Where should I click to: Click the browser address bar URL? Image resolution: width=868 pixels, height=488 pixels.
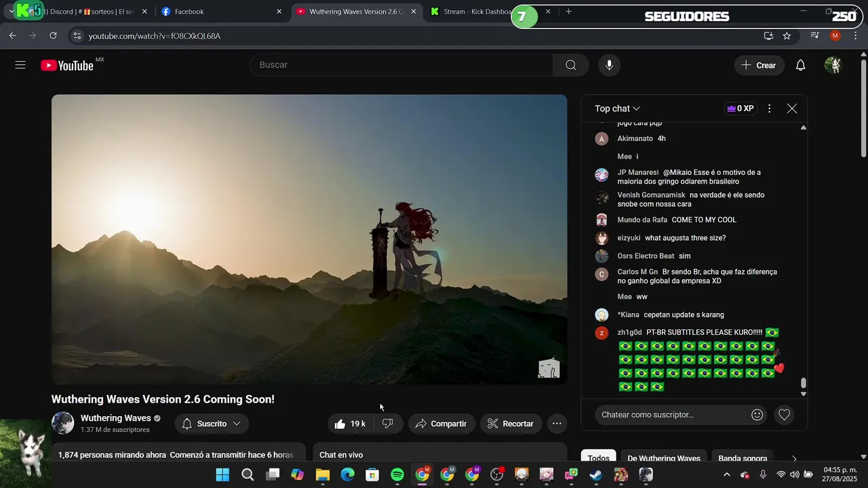[155, 36]
